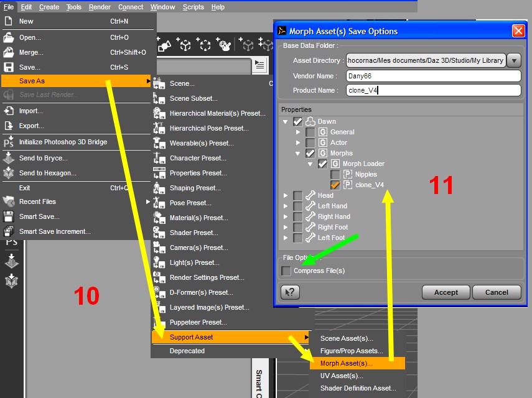The height and width of the screenshot is (398, 532).
Task: Collapse the Morphs group node
Action: pyautogui.click(x=298, y=153)
